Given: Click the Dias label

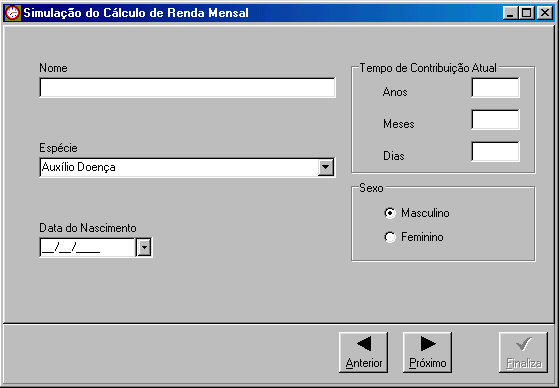Looking at the screenshot, I should pos(394,156).
